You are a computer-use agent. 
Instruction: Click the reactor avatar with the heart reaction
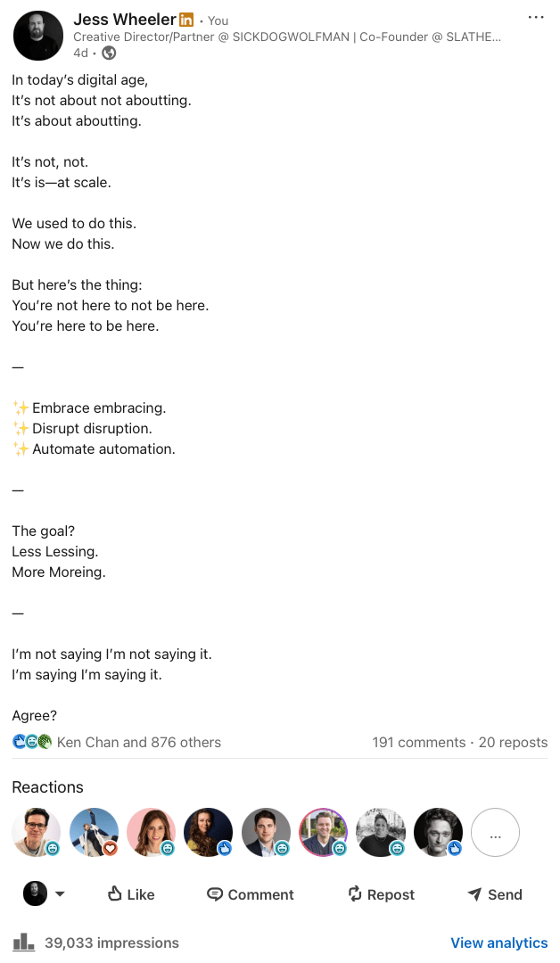pos(94,832)
